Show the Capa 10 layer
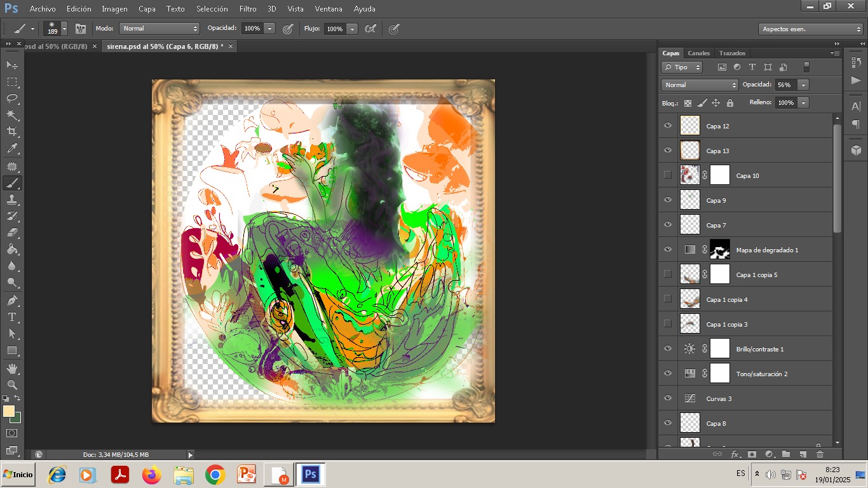The image size is (868, 488). click(x=667, y=175)
